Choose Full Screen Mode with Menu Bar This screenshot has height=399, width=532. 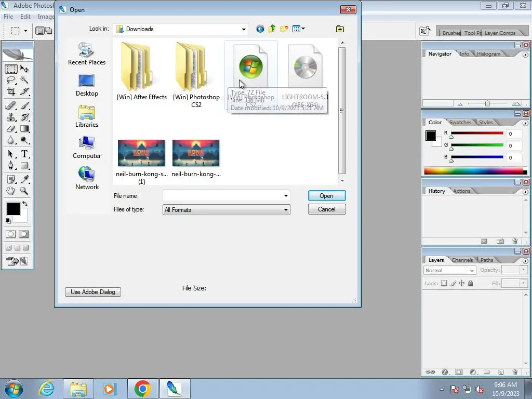tap(17, 248)
